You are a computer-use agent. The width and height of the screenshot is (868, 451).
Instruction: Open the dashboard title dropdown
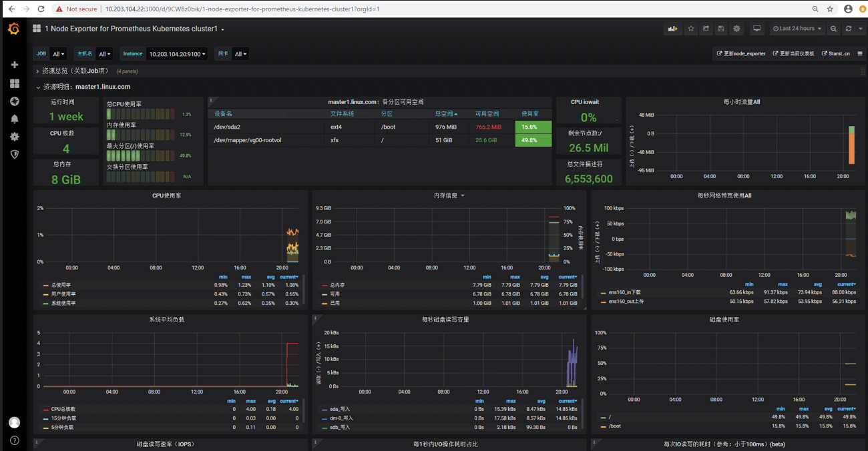(x=134, y=29)
